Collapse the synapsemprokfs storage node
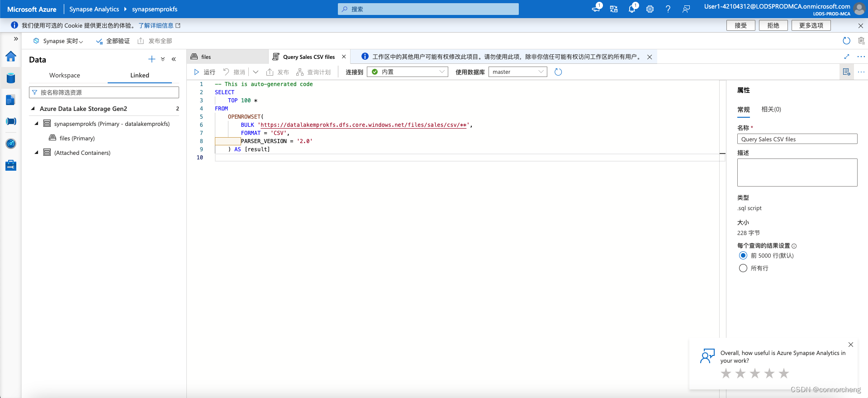868x398 pixels. pos(37,124)
